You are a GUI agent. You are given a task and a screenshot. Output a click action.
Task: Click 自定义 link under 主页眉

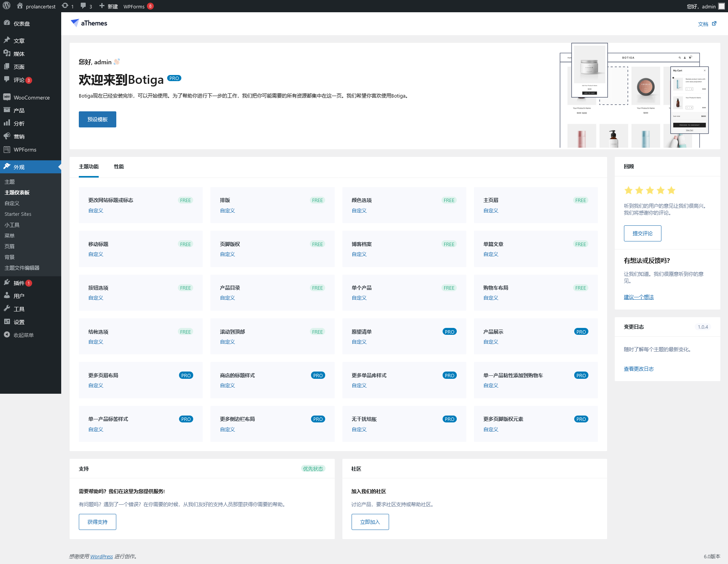click(x=491, y=210)
